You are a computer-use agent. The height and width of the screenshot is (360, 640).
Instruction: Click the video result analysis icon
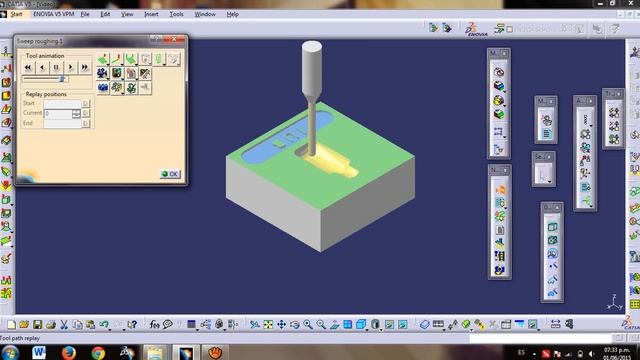coord(145,73)
